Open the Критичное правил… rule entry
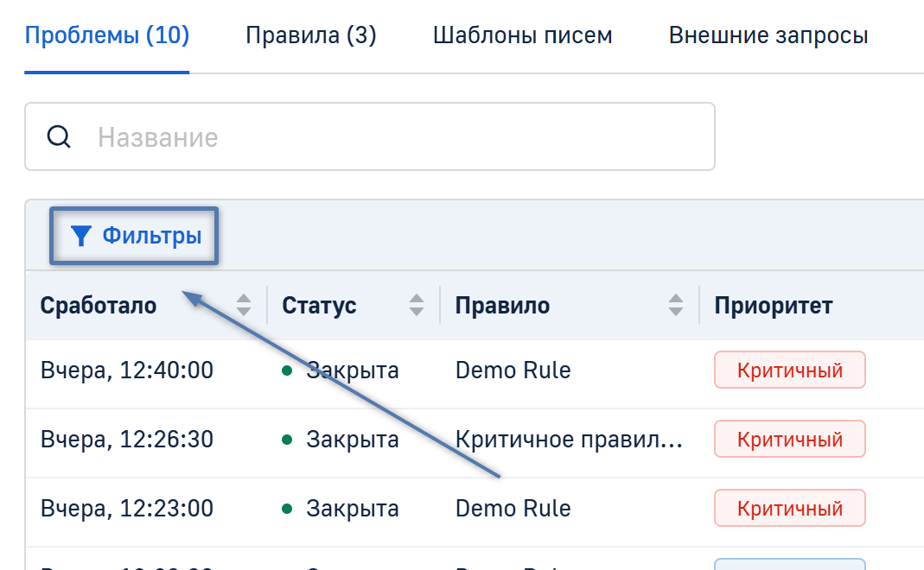Image resolution: width=924 pixels, height=570 pixels. pyautogui.click(x=569, y=440)
